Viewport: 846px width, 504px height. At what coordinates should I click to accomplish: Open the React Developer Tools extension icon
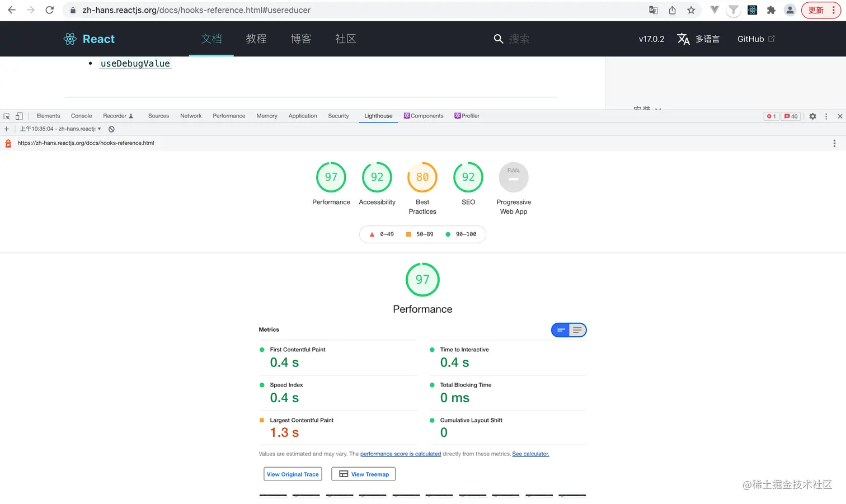pos(752,10)
